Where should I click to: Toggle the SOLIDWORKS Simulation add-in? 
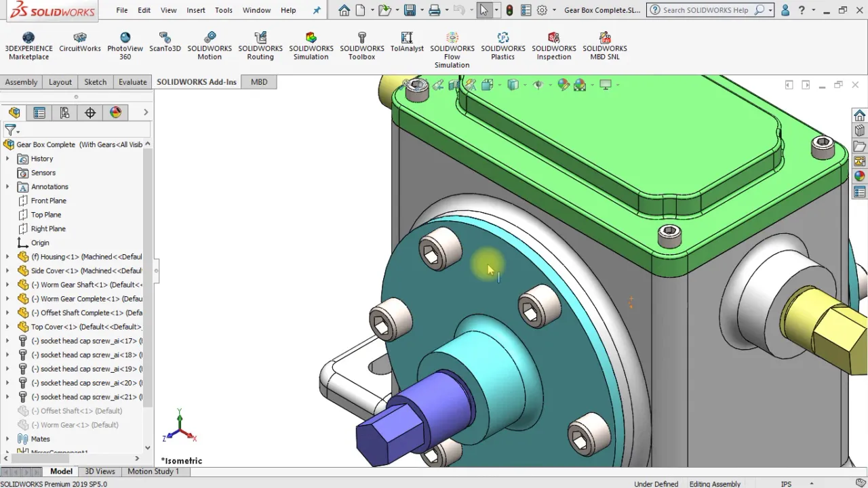[x=311, y=46]
